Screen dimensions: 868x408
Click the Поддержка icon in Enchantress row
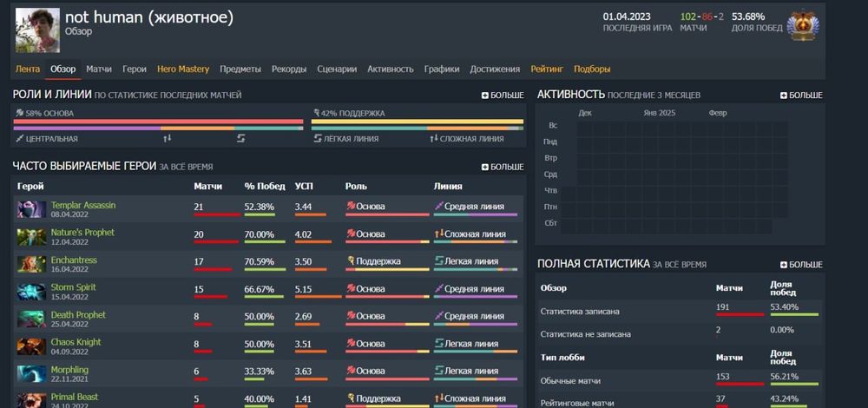point(351,260)
